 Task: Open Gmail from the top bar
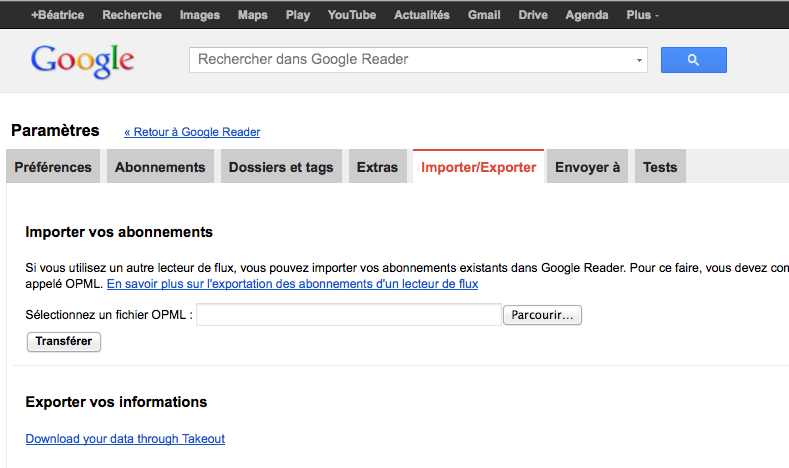pos(484,15)
